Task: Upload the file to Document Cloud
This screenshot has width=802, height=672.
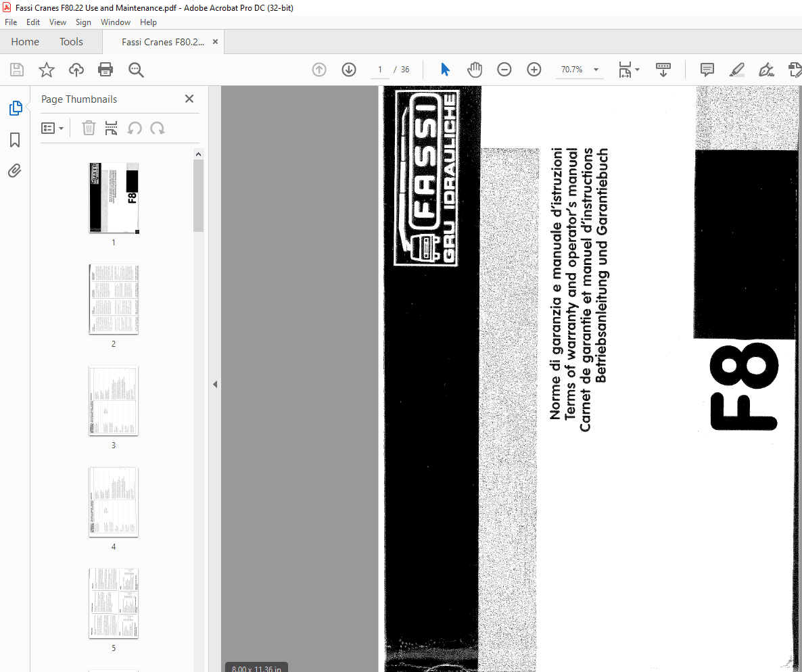Action: (x=76, y=70)
